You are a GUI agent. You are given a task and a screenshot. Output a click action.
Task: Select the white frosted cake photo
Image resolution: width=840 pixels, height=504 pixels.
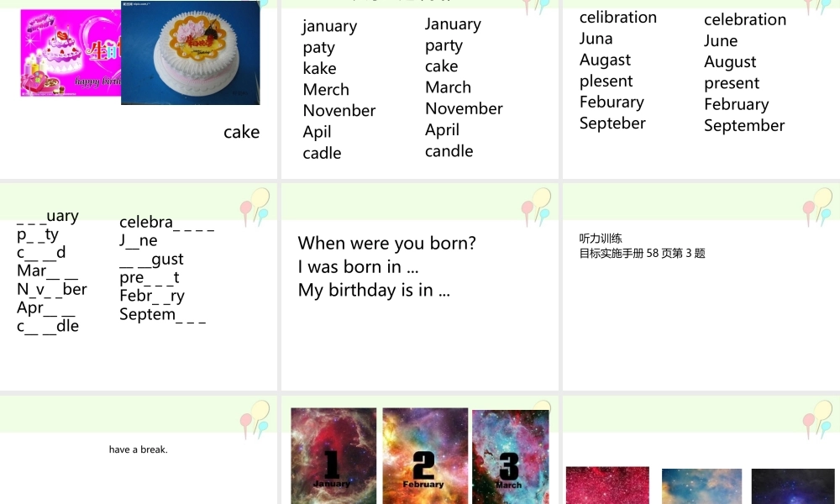[x=191, y=52]
